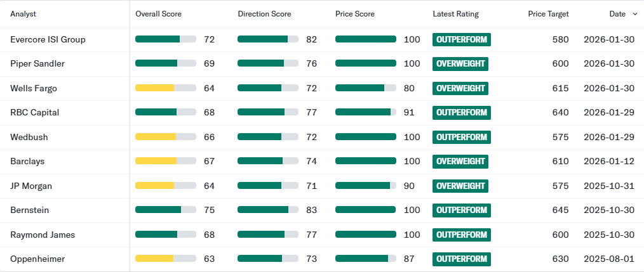Click the Latest Rating column header
This screenshot has height=272, width=644.
coord(455,14)
